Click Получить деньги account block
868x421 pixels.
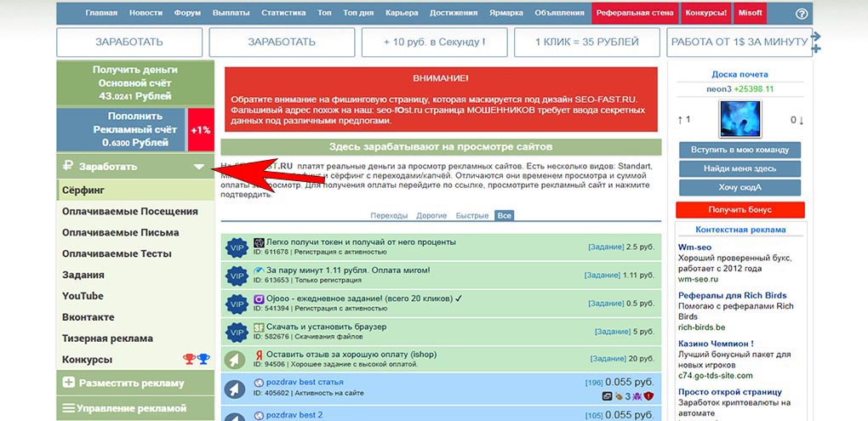[x=135, y=83]
